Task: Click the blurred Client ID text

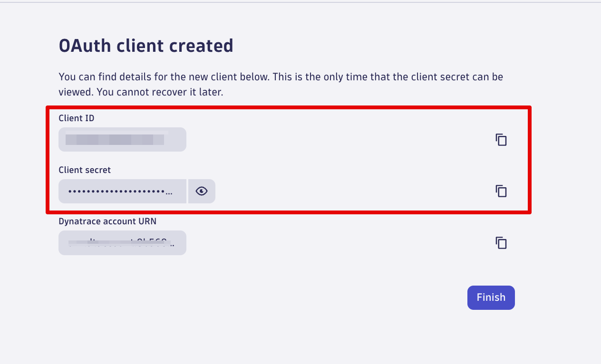Action: (115, 140)
